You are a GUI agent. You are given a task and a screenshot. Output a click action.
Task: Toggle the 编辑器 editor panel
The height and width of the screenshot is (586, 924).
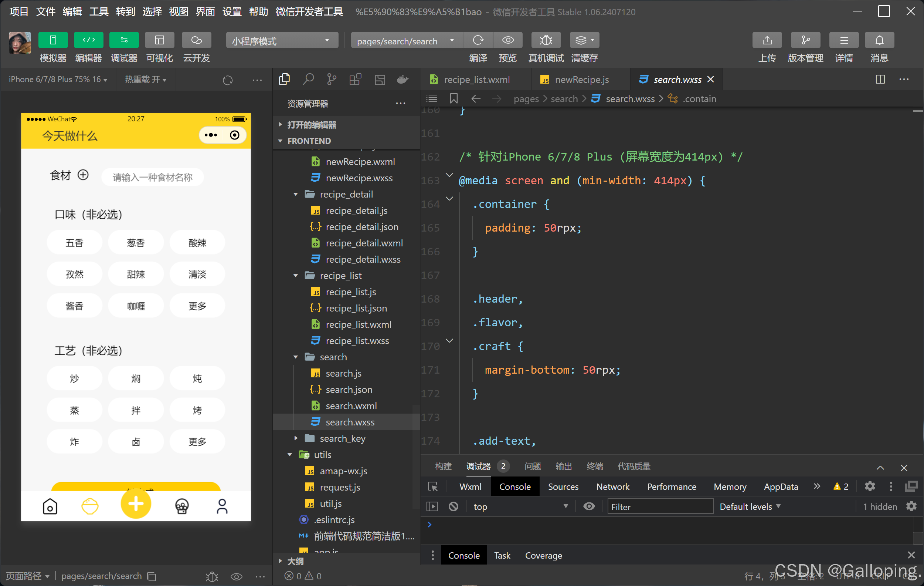point(88,40)
